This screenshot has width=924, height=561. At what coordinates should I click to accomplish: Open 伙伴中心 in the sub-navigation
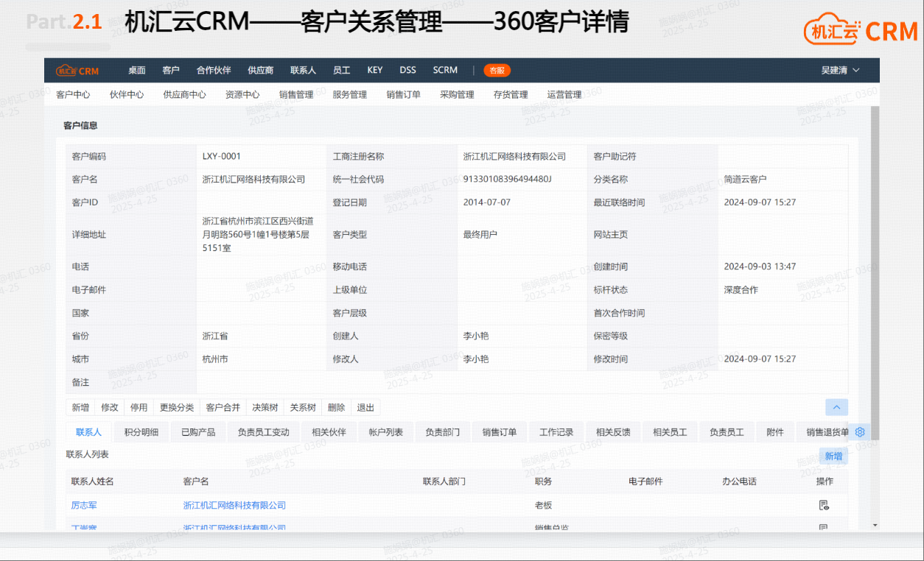127,95
